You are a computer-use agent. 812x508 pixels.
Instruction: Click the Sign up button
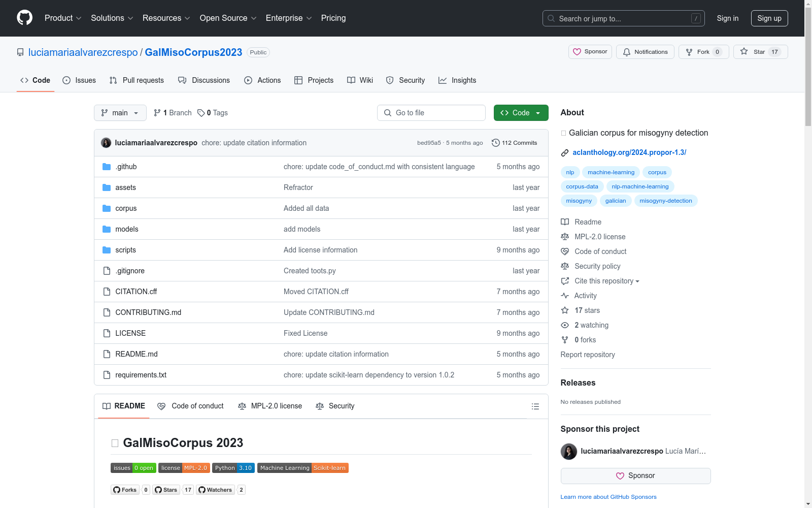[x=769, y=18]
